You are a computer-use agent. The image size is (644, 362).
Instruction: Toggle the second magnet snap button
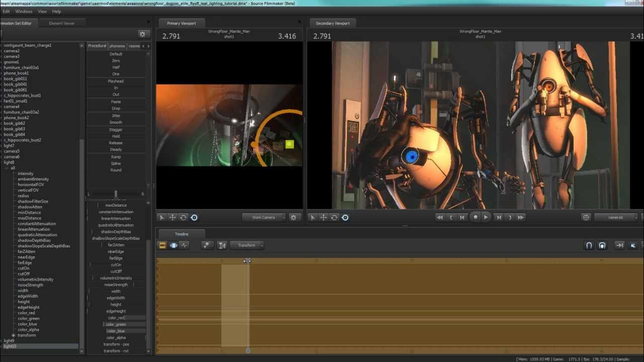click(x=602, y=245)
